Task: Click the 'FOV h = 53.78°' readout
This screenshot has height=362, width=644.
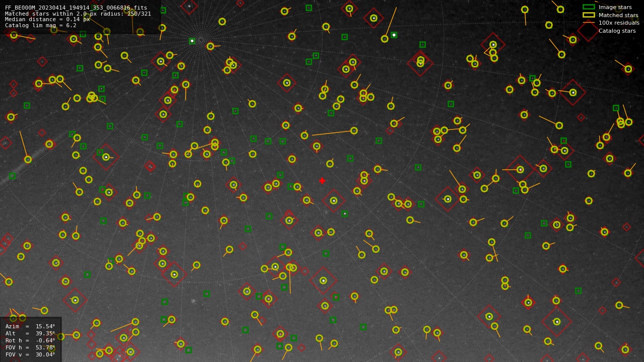Action: [30, 348]
